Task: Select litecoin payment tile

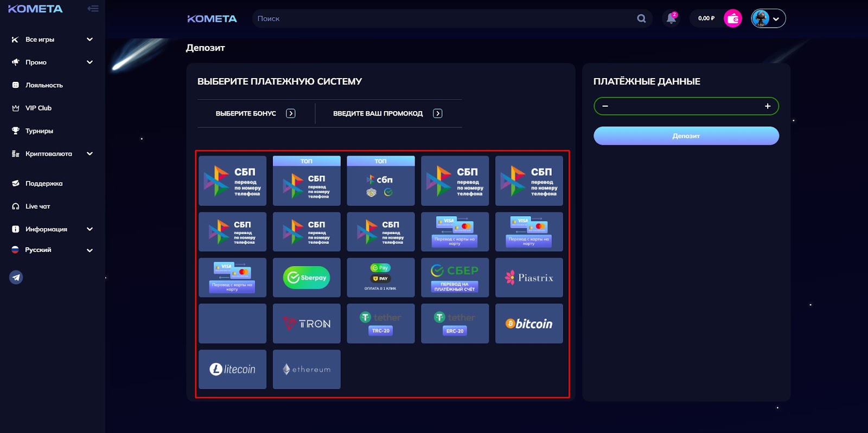Action: click(x=232, y=369)
